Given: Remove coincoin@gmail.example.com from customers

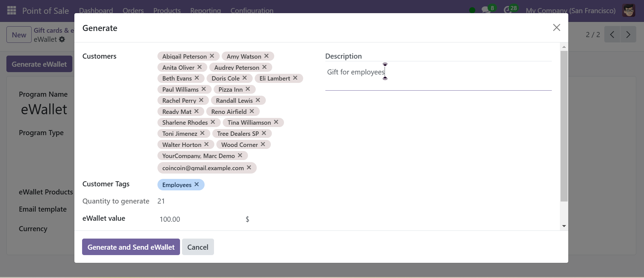Looking at the screenshot, I should [x=249, y=167].
